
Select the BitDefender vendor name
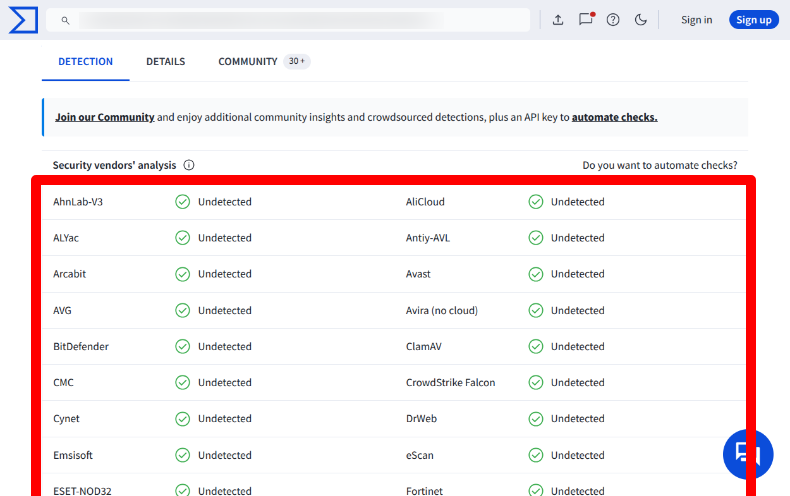coord(81,346)
